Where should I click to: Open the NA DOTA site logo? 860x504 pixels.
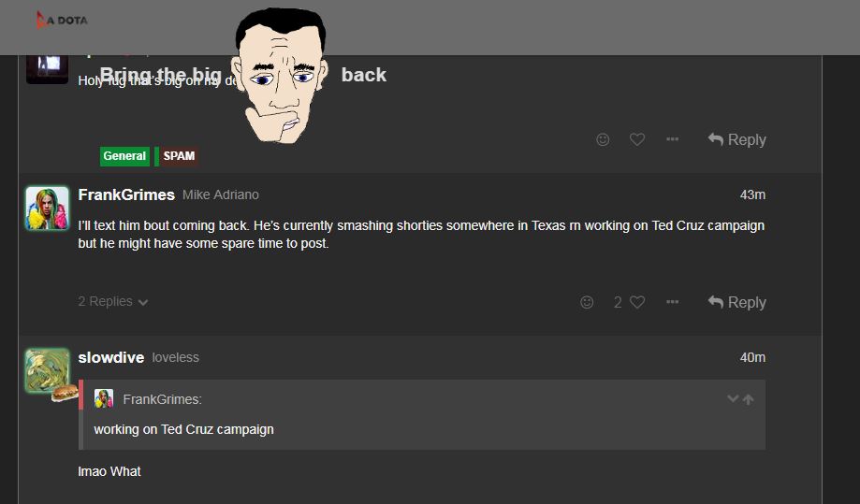(x=62, y=21)
